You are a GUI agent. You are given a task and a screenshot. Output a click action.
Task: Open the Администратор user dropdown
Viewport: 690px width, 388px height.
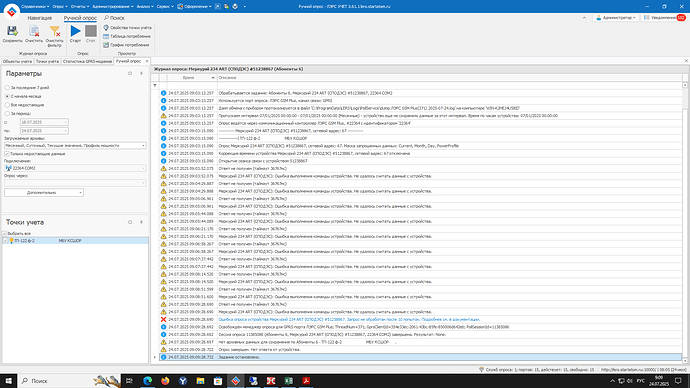pos(616,18)
